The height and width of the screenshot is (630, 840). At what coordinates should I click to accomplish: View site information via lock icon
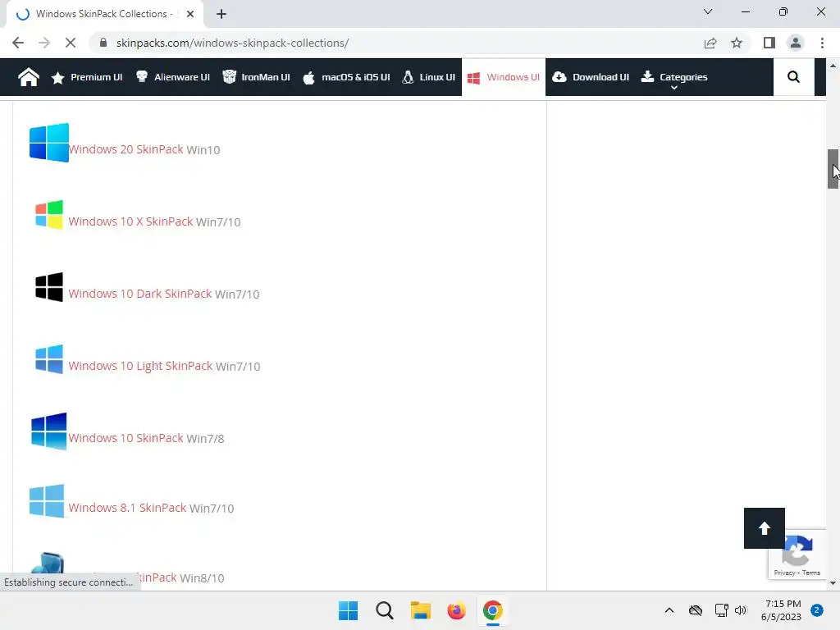(103, 43)
